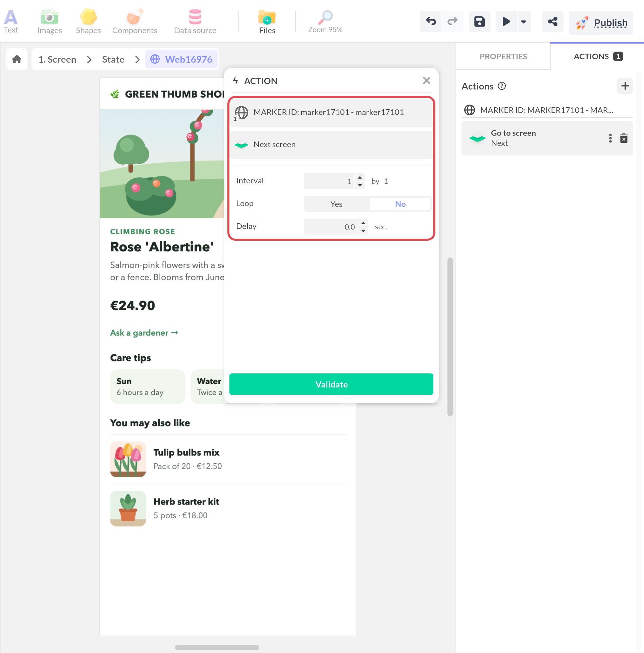
Task: Increase the Interval value
Action: tap(360, 177)
